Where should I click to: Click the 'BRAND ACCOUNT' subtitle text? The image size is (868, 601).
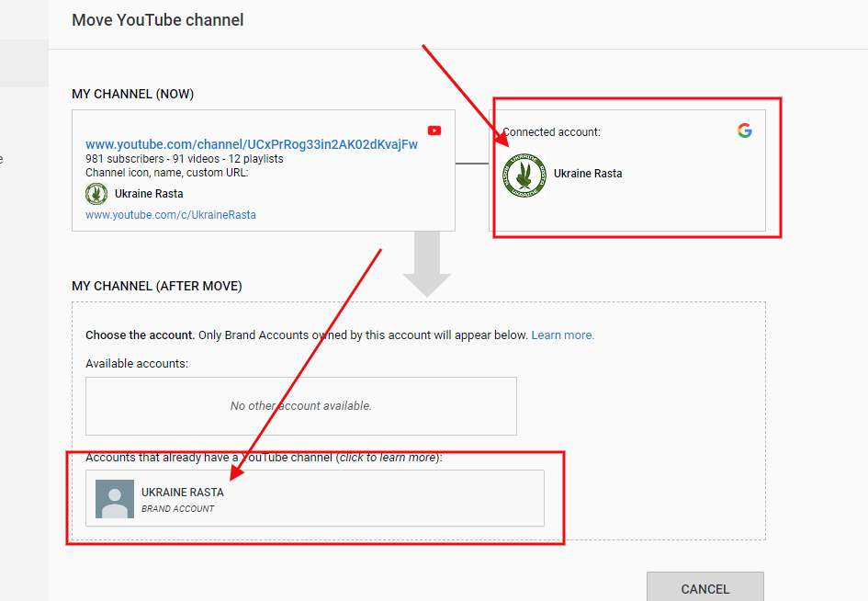pyautogui.click(x=177, y=508)
